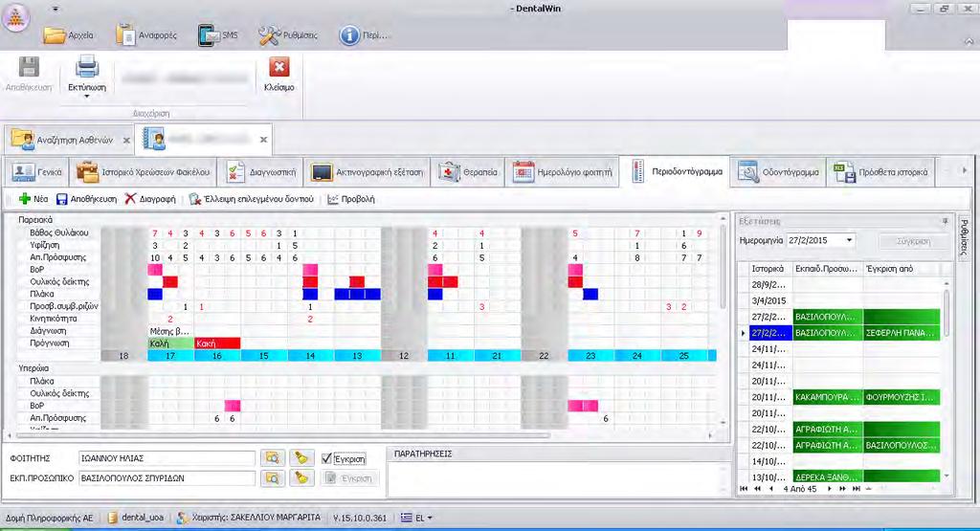
Task: Select the green Καλή prognosis cell
Action: (x=170, y=343)
